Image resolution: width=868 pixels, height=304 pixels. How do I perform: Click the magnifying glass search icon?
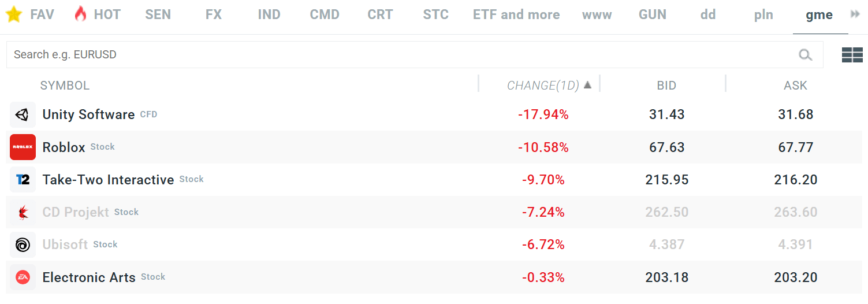pos(805,55)
